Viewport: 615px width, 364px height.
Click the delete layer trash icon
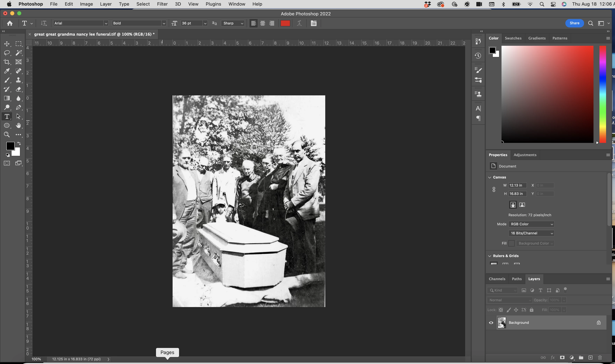(600, 358)
